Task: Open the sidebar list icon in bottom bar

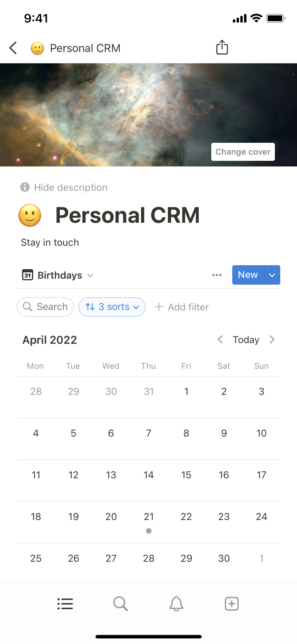Action: [x=65, y=604]
